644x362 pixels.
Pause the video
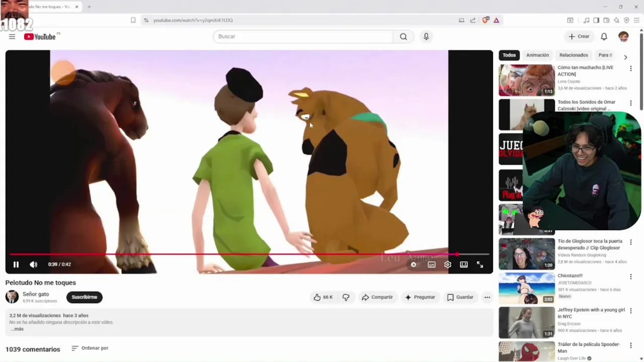pyautogui.click(x=16, y=264)
